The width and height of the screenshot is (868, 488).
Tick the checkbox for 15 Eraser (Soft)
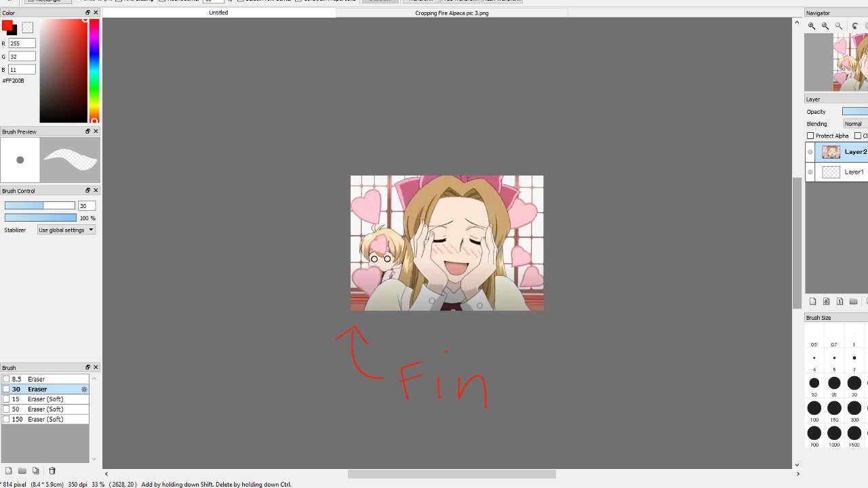point(6,399)
